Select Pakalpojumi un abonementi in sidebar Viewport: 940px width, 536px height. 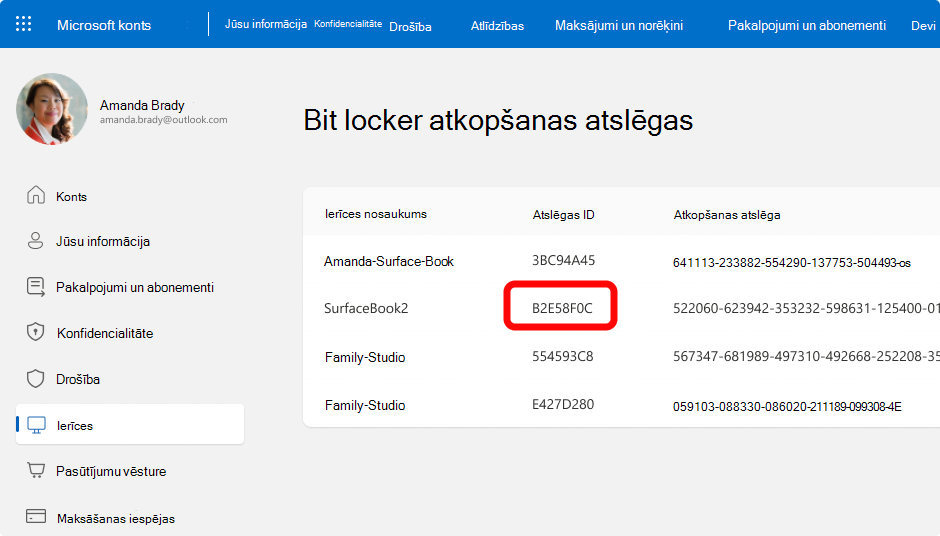(x=135, y=287)
